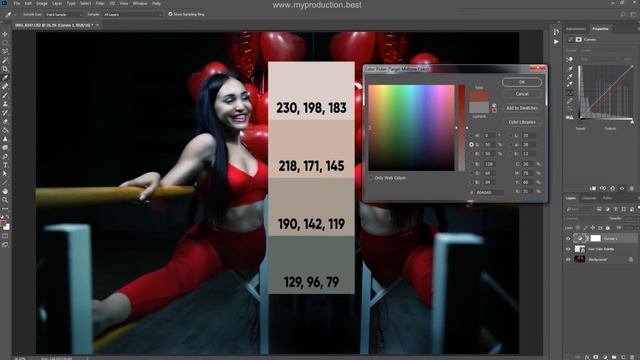Select the Brush tool
Image resolution: width=640 pixels, height=360 pixels.
pyautogui.click(x=5, y=95)
